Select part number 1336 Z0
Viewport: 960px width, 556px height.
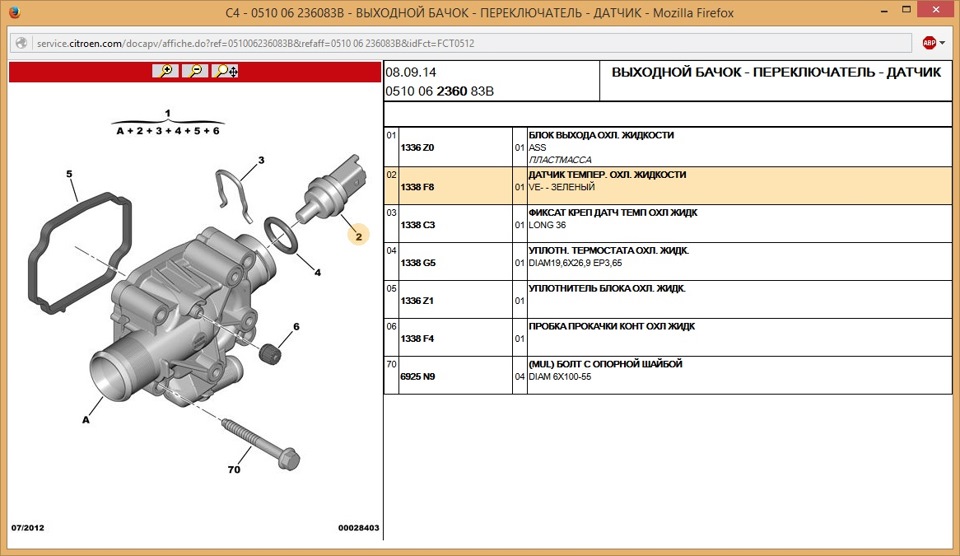point(417,148)
